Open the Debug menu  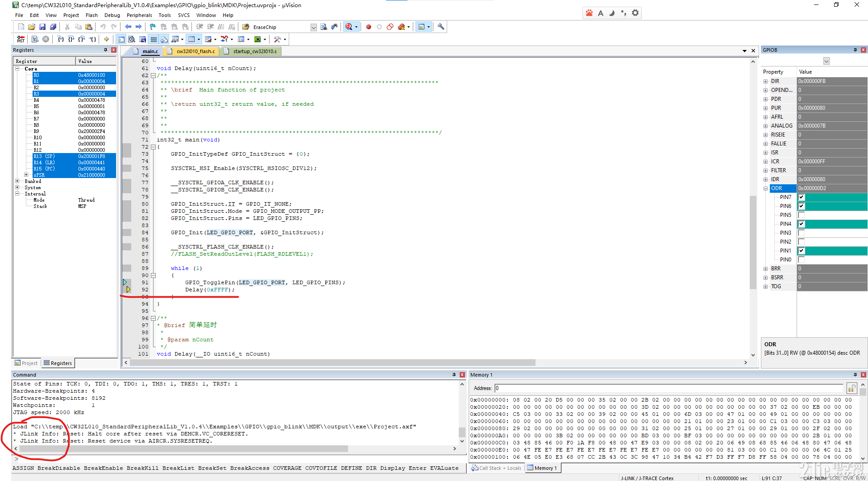(x=112, y=15)
